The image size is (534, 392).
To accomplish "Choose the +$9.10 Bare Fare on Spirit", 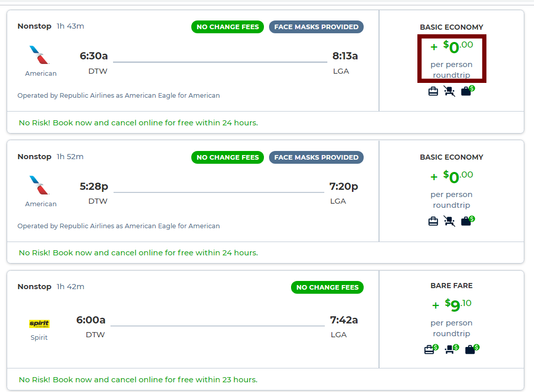I will coord(452,318).
